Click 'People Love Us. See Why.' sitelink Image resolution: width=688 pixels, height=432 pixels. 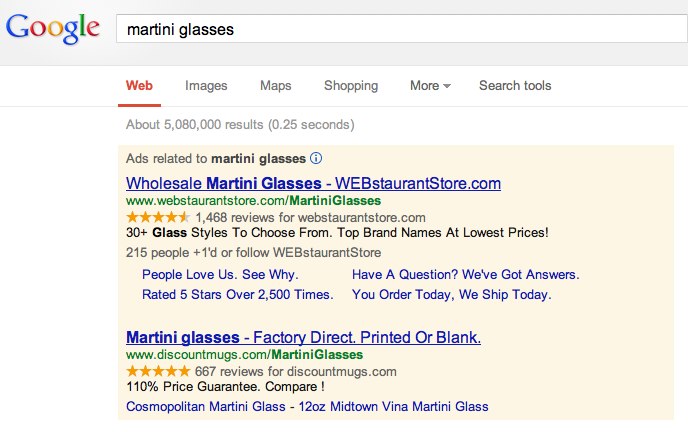[220, 275]
